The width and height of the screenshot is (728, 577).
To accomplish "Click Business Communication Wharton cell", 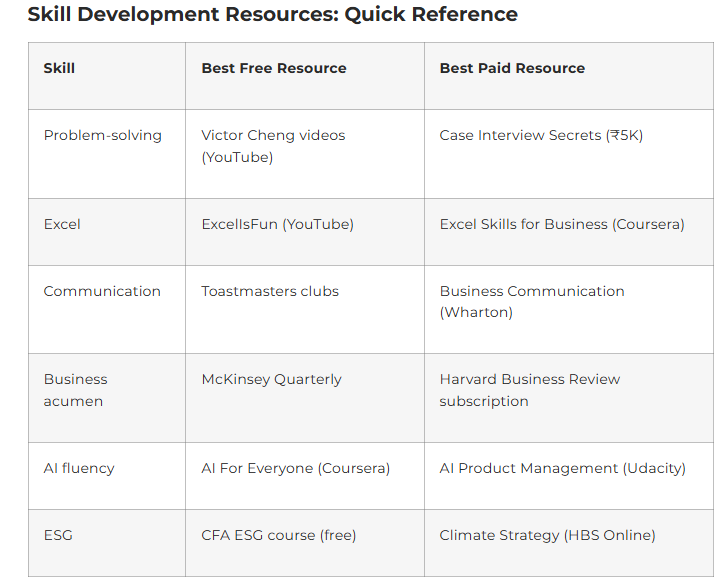I will (532, 302).
